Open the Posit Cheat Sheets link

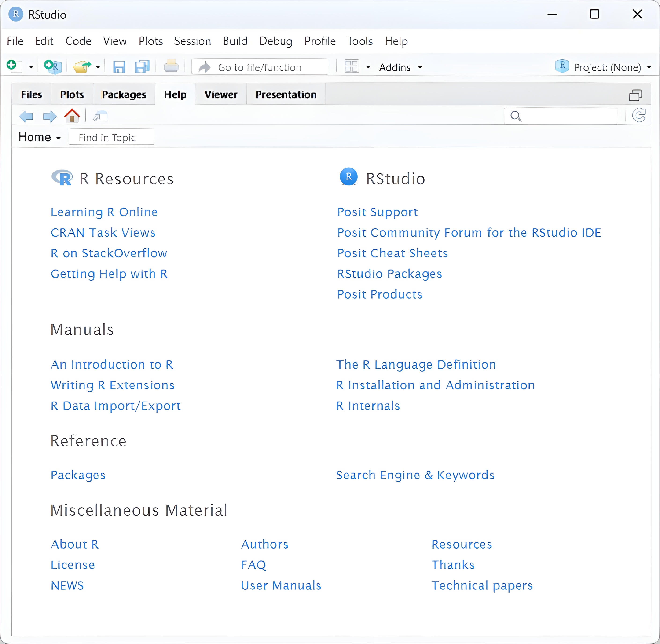(392, 253)
